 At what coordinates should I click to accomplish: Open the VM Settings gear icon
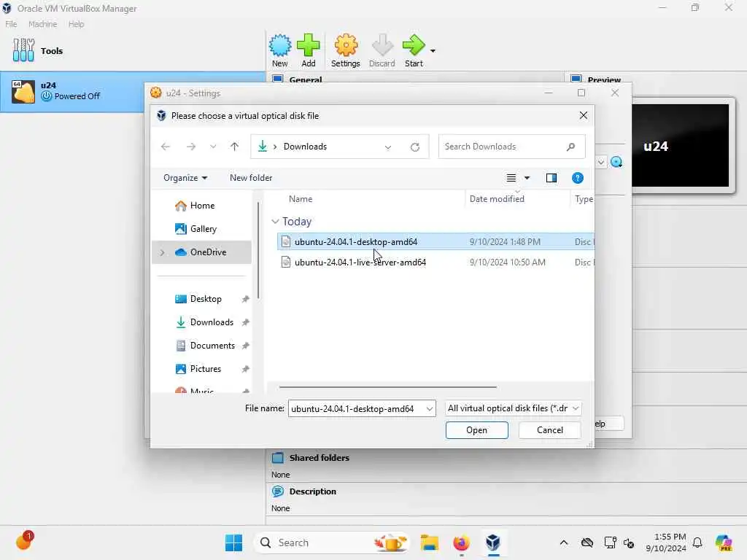coord(345,46)
